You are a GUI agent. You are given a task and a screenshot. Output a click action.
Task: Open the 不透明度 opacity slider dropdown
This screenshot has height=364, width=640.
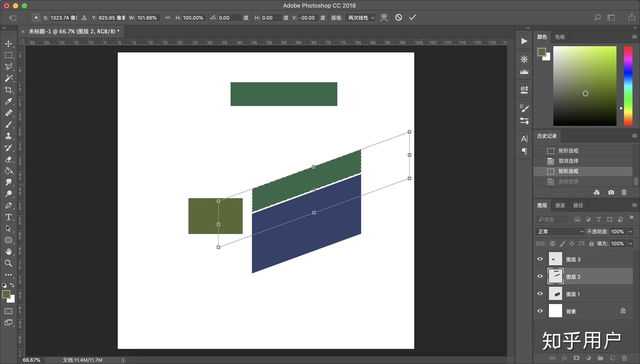(630, 232)
